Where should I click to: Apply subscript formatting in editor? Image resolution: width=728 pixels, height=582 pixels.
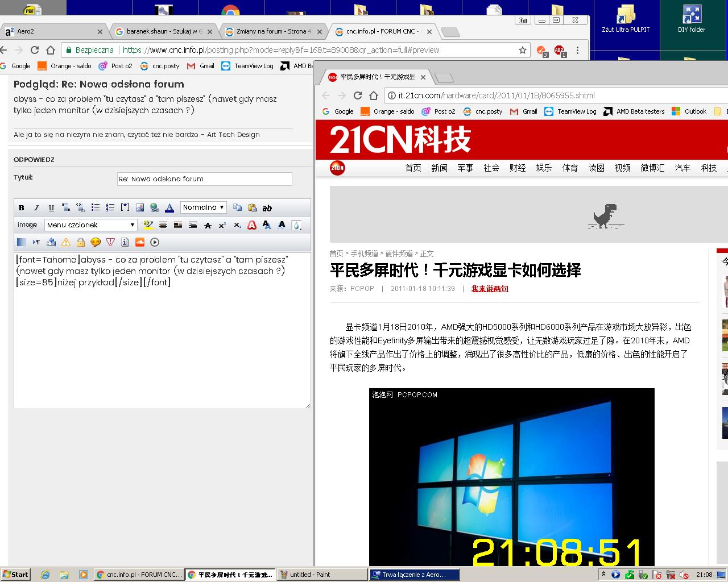237,225
